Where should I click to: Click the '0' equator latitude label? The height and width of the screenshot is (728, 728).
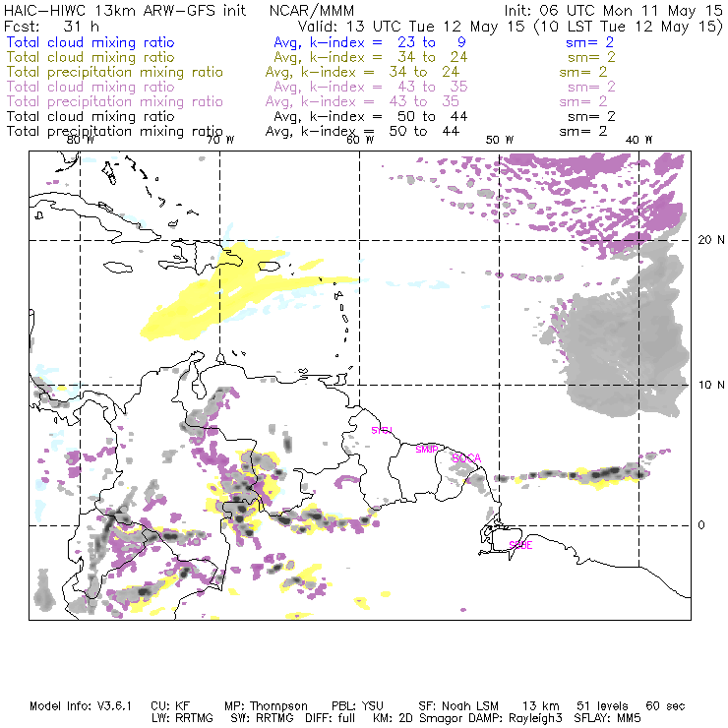(x=701, y=525)
